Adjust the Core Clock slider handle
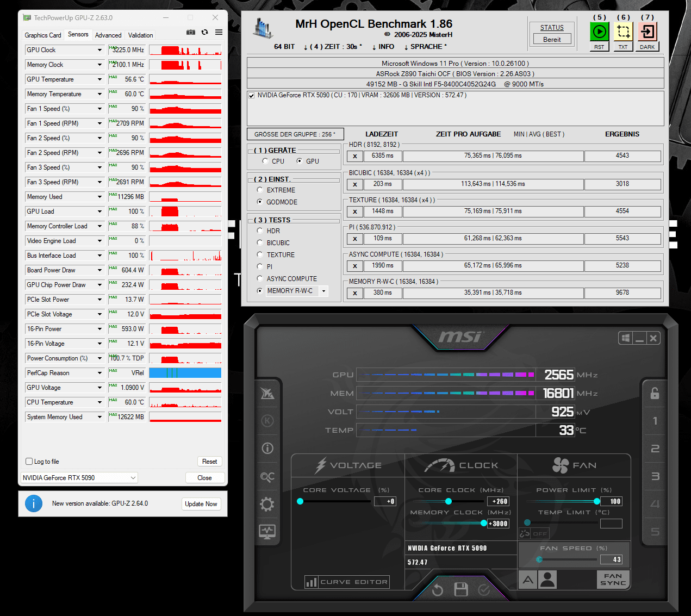The image size is (691, 616). 449,501
